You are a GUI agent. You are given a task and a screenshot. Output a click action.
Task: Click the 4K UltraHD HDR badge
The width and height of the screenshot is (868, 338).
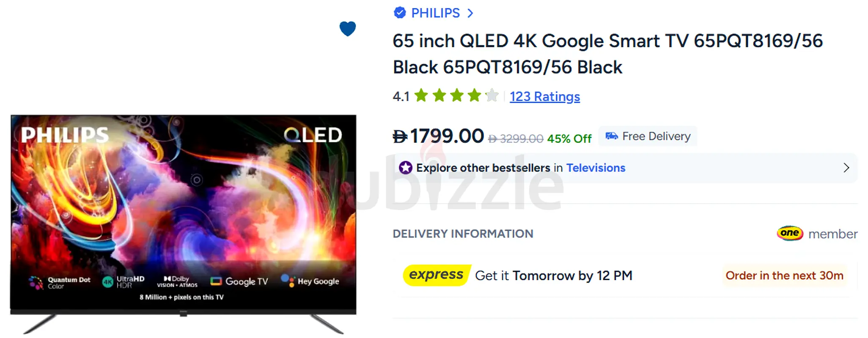pos(108,282)
